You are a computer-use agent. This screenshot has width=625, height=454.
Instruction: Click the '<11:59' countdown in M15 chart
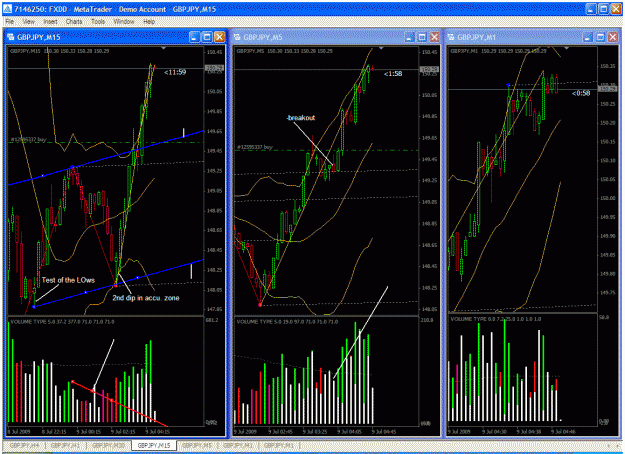tap(175, 72)
